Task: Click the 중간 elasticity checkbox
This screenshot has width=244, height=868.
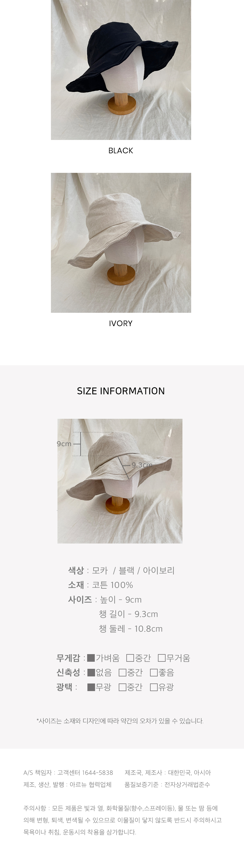Action: [x=123, y=673]
